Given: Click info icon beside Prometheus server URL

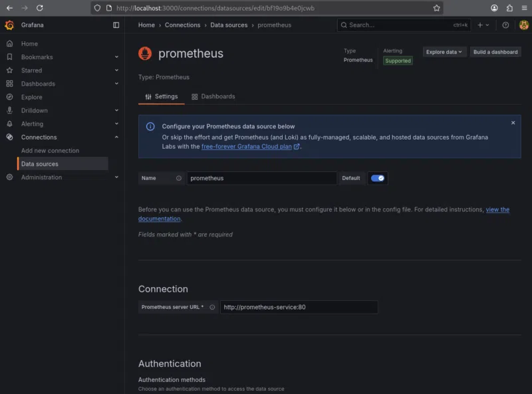Looking at the screenshot, I should pyautogui.click(x=212, y=307).
